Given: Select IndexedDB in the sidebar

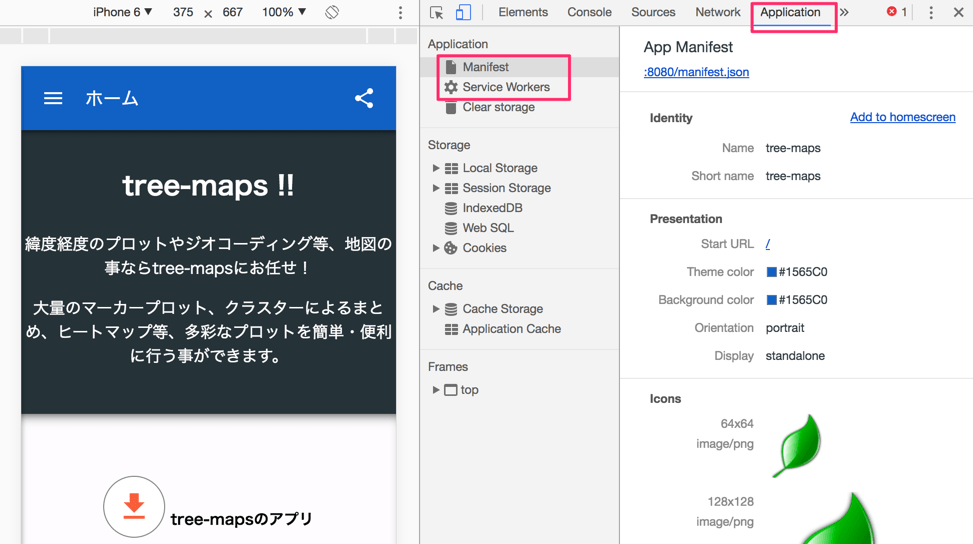Looking at the screenshot, I should pos(493,208).
